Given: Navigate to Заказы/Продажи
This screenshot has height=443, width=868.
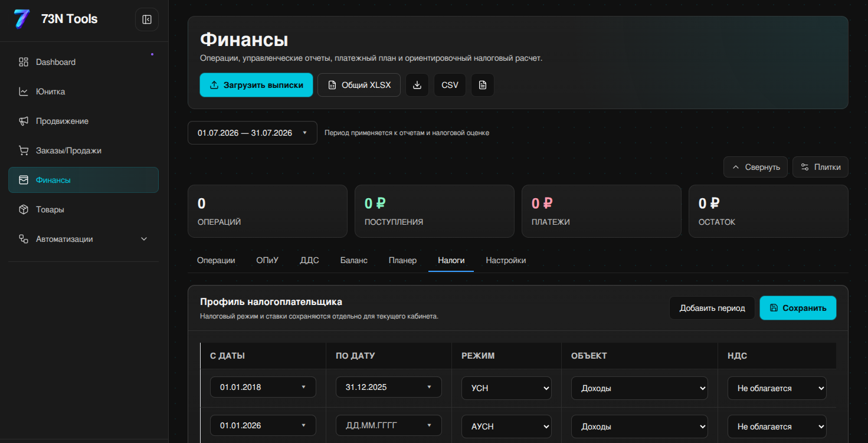Looking at the screenshot, I should point(83,150).
